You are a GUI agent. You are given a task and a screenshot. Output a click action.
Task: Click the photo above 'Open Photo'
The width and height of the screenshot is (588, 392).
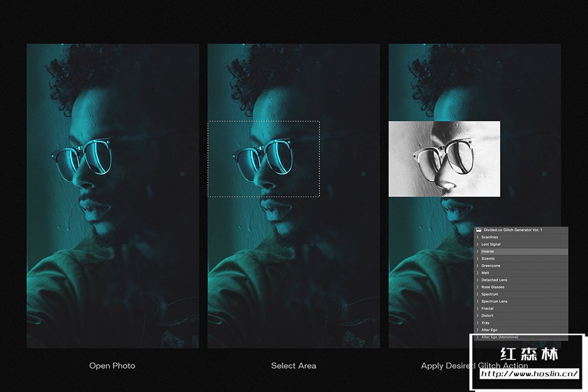(x=112, y=196)
